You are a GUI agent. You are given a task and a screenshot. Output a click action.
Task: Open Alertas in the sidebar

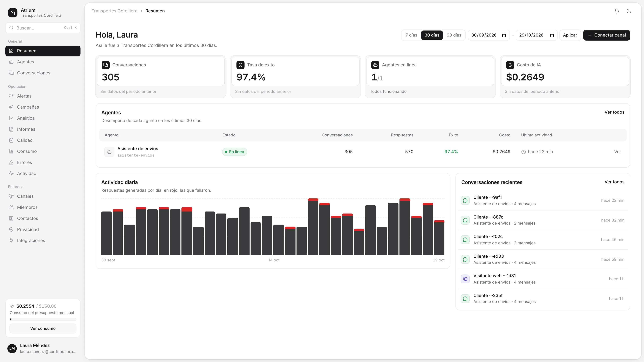pos(43,96)
